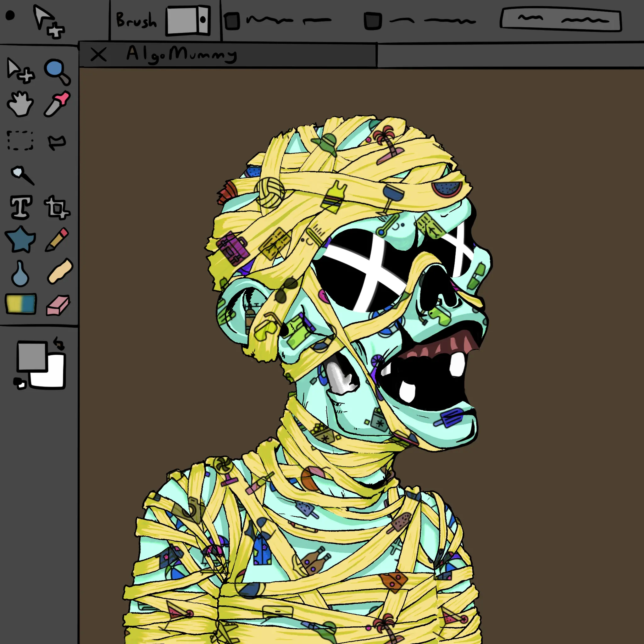Toggle the first option bar checkbox
Viewport: 644px width, 644px height.
232,21
